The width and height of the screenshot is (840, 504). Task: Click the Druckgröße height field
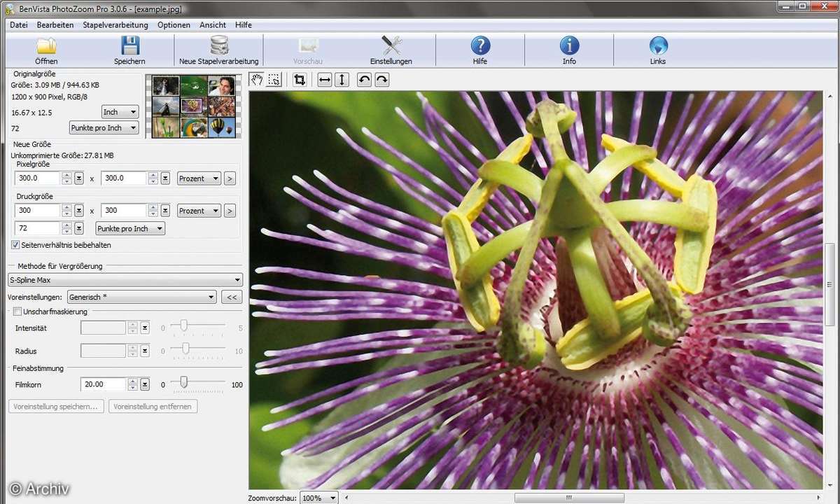[x=123, y=211]
